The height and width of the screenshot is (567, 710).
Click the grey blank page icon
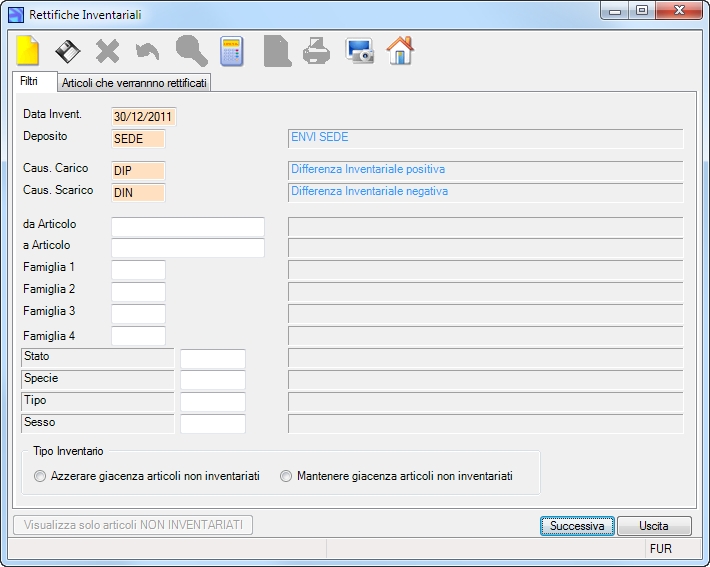click(277, 51)
